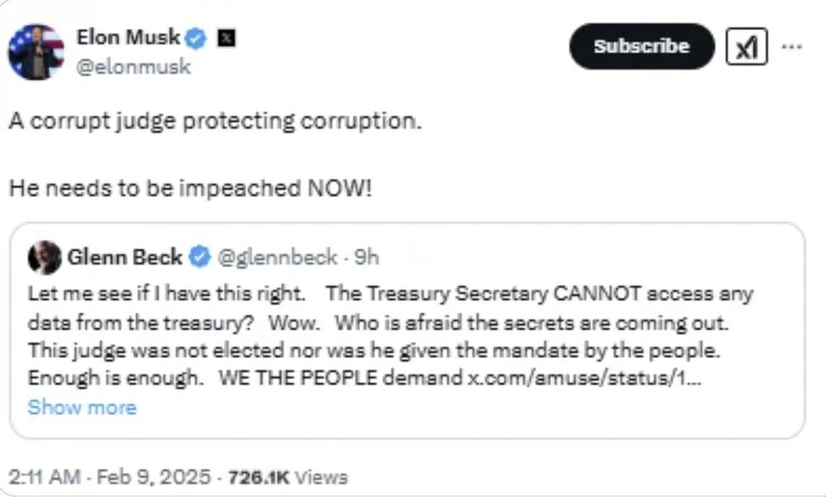This screenshot has height=504, width=826.
Task: Open the @glennbeck handle
Action: point(277,256)
